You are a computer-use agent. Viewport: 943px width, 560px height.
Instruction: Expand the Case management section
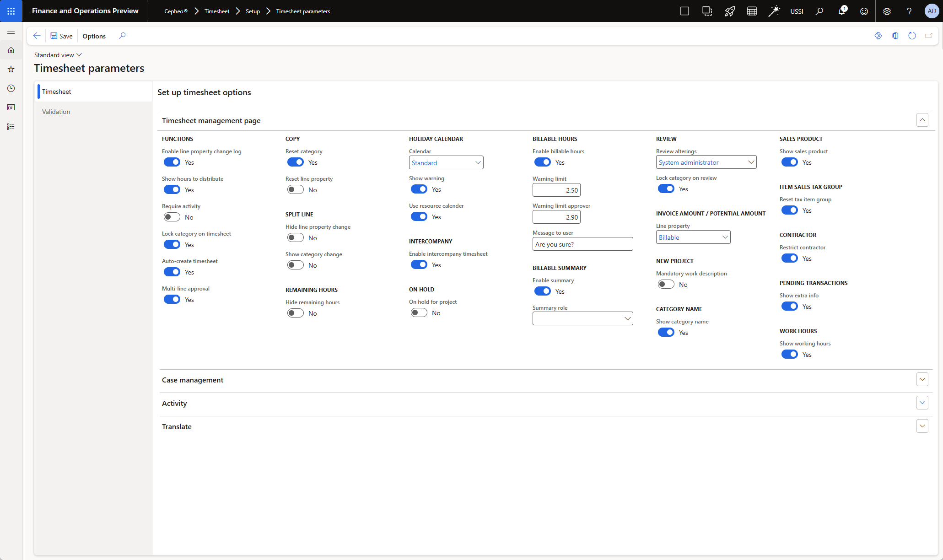(x=922, y=379)
